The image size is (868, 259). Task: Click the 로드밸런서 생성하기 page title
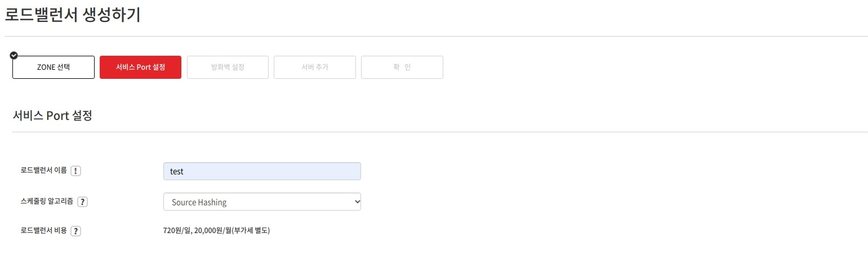click(73, 14)
